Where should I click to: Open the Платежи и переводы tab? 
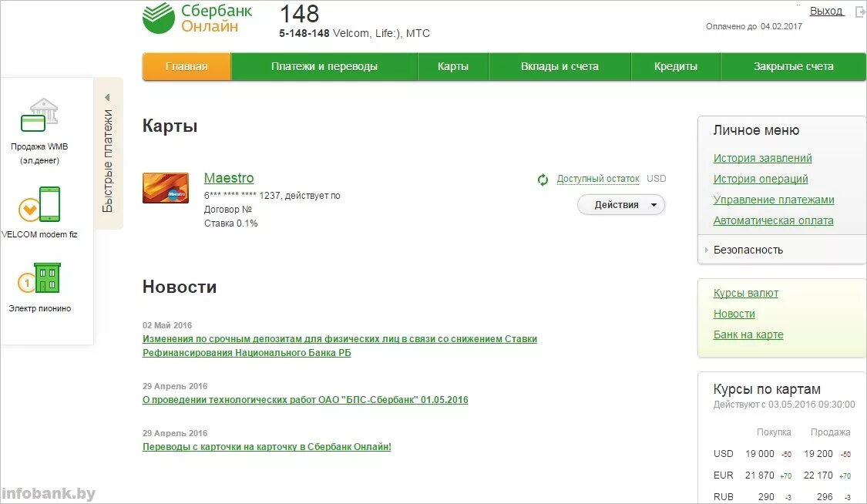pos(324,66)
